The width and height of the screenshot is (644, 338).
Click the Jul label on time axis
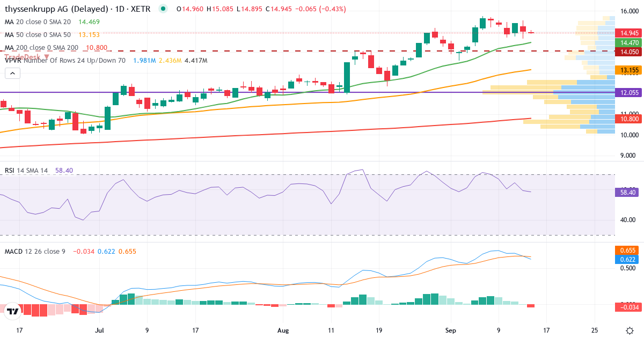pyautogui.click(x=100, y=330)
